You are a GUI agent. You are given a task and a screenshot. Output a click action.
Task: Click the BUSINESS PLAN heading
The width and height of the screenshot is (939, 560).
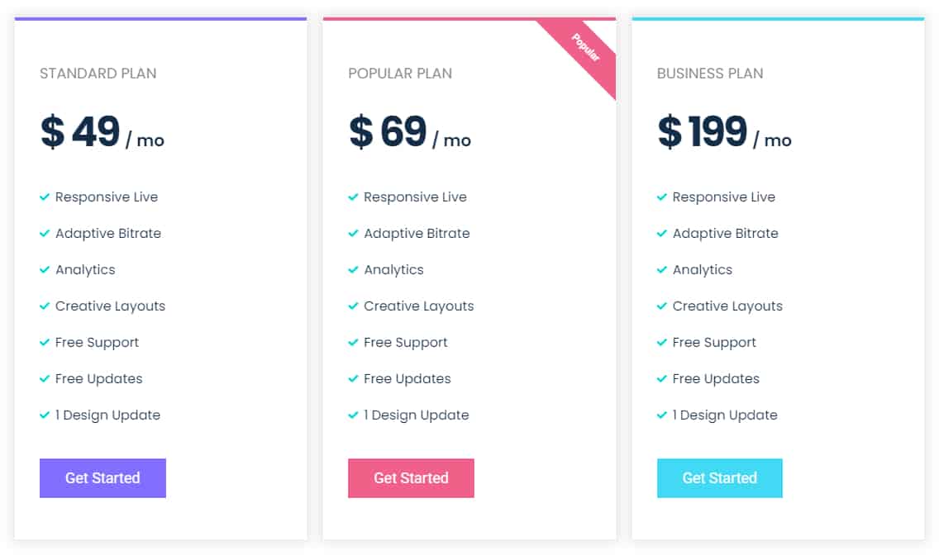tap(710, 74)
